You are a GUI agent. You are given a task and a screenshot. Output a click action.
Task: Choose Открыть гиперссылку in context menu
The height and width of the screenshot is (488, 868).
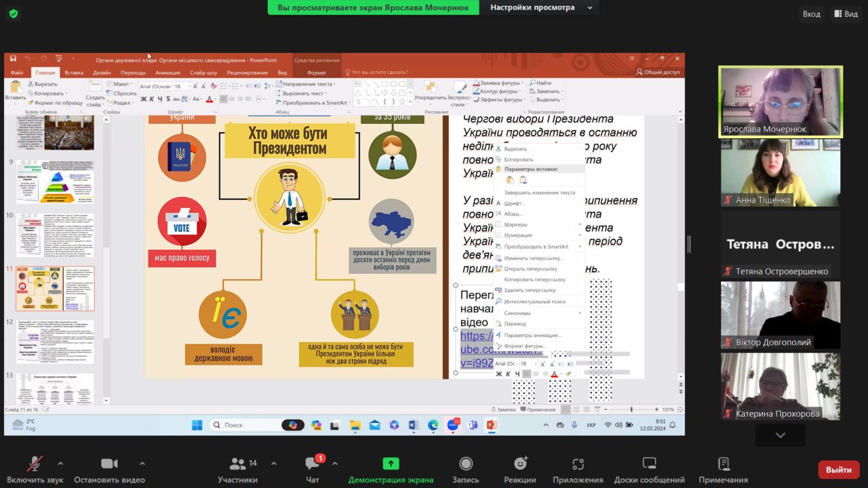click(539, 268)
